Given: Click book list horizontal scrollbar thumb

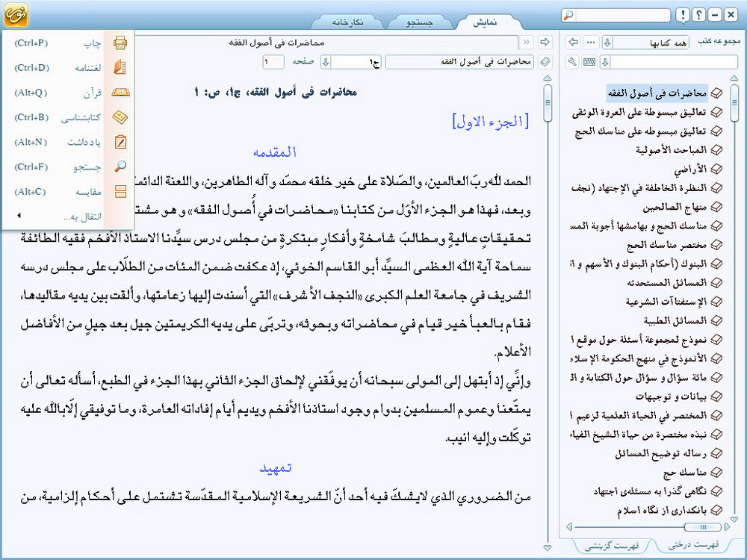Looking at the screenshot, I should tap(703, 526).
